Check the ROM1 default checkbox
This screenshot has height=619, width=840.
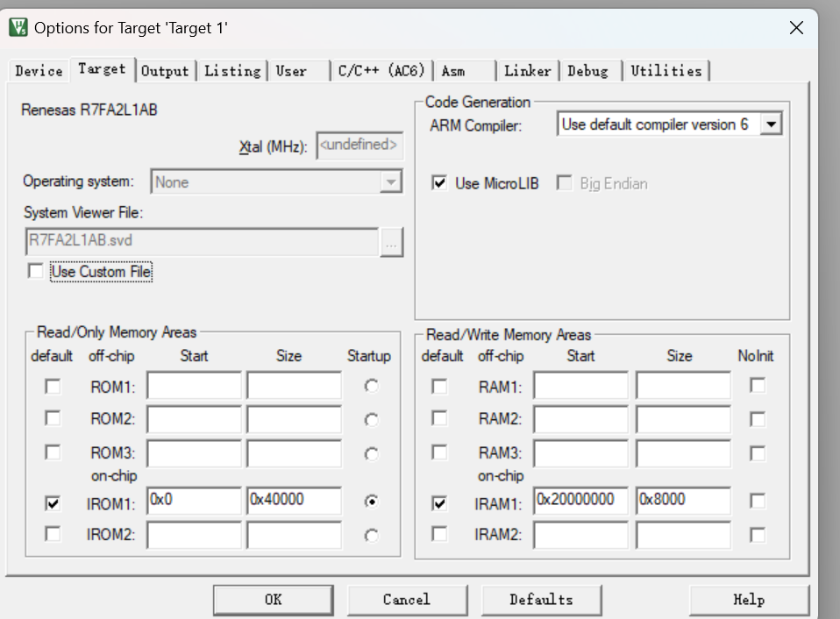point(53,387)
